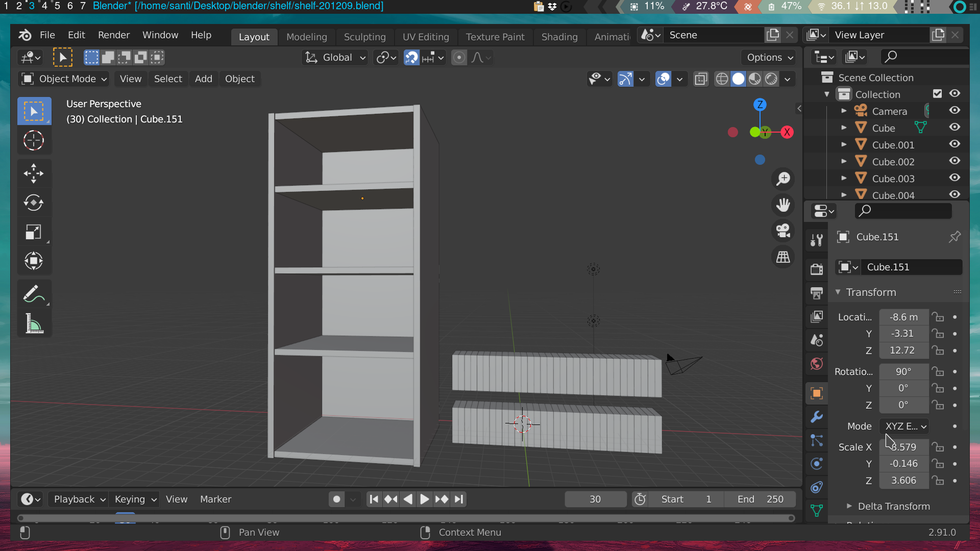Uncheck the Collection exclude checkbox
980x551 pixels.
pos(937,94)
